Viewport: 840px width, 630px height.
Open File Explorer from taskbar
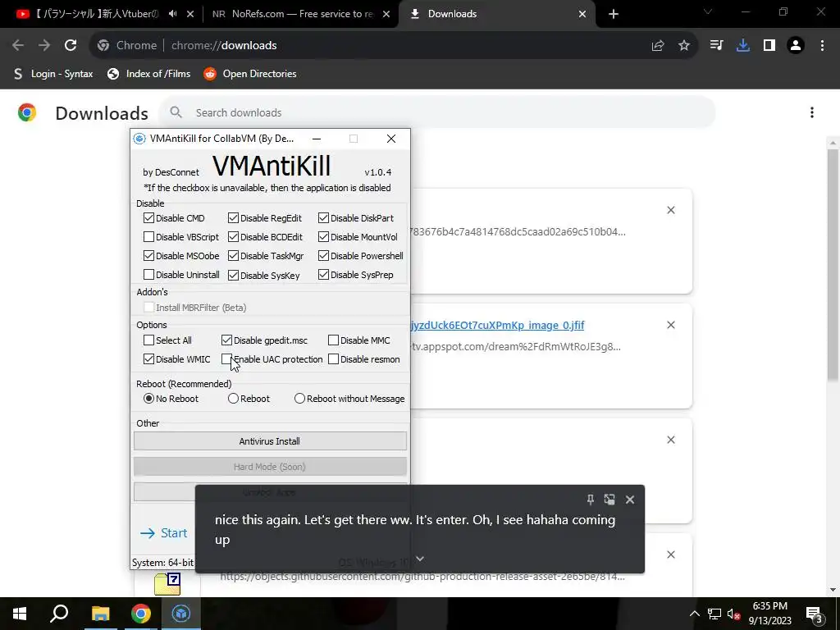pyautogui.click(x=100, y=614)
